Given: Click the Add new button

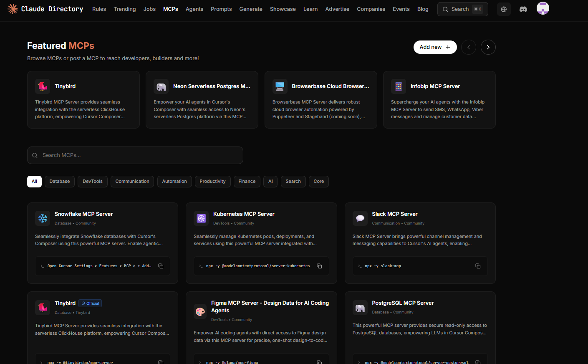Looking at the screenshot, I should [435, 47].
